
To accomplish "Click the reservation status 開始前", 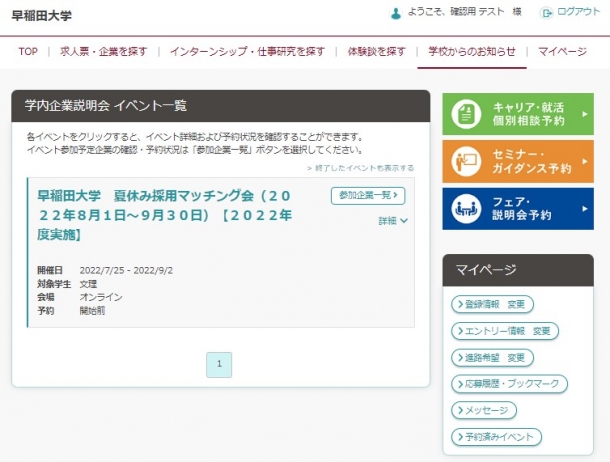I will tap(92, 311).
